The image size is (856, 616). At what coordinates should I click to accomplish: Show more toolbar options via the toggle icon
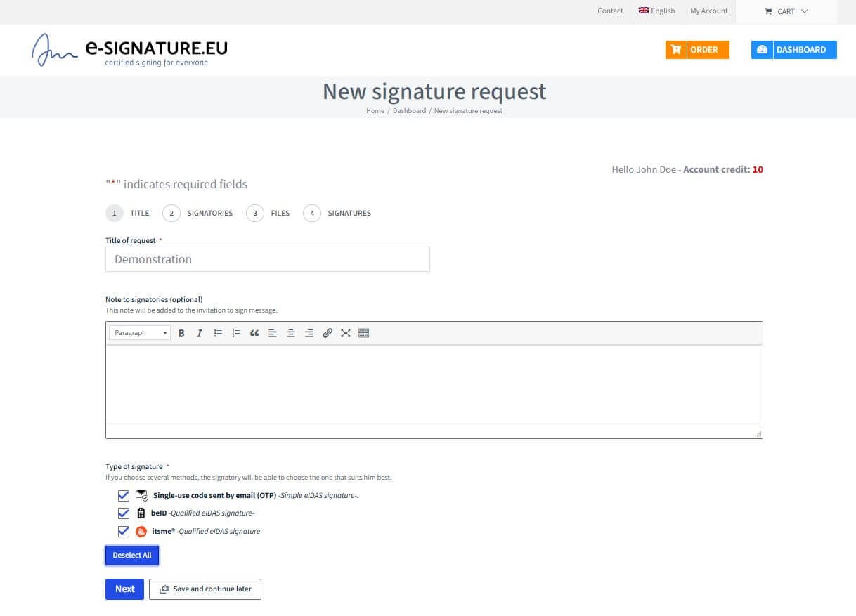pos(364,333)
